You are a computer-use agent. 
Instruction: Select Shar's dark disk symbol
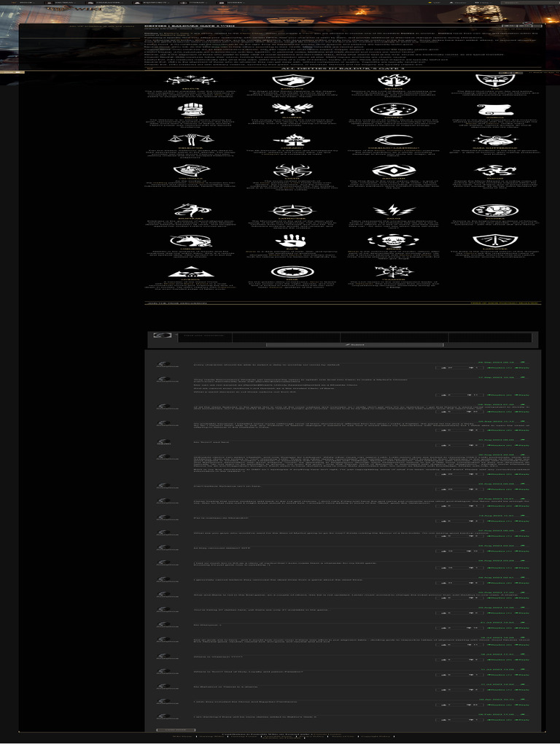(292, 271)
